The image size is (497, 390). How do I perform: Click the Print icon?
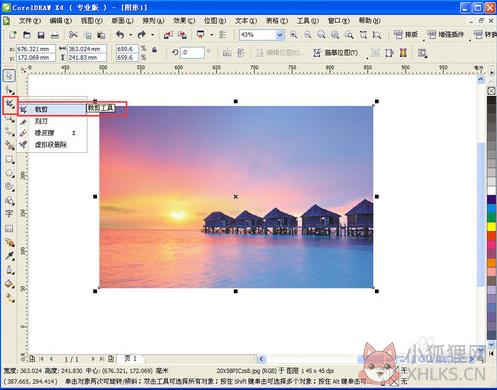coord(55,35)
